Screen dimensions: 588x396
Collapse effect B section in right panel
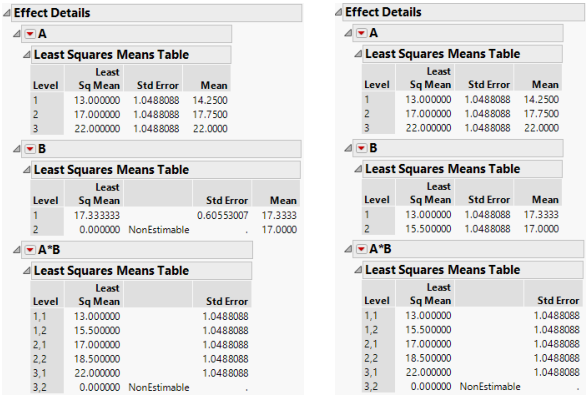[x=348, y=148]
